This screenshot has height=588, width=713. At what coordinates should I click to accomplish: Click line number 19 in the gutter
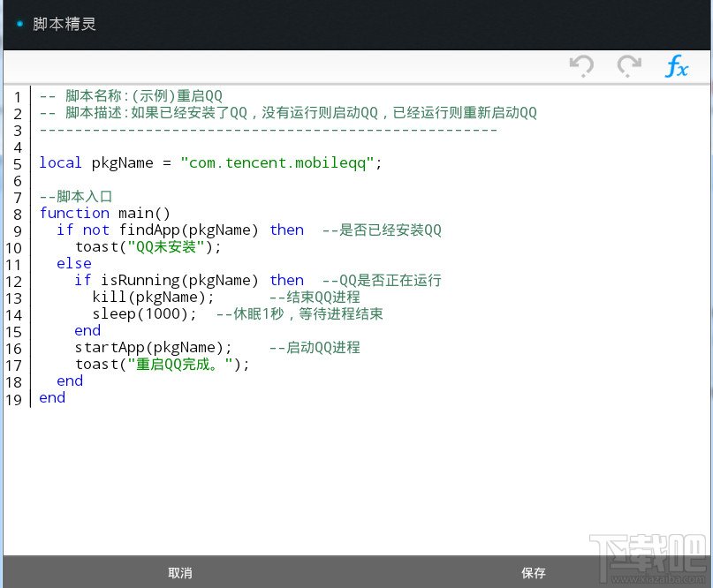13,400
